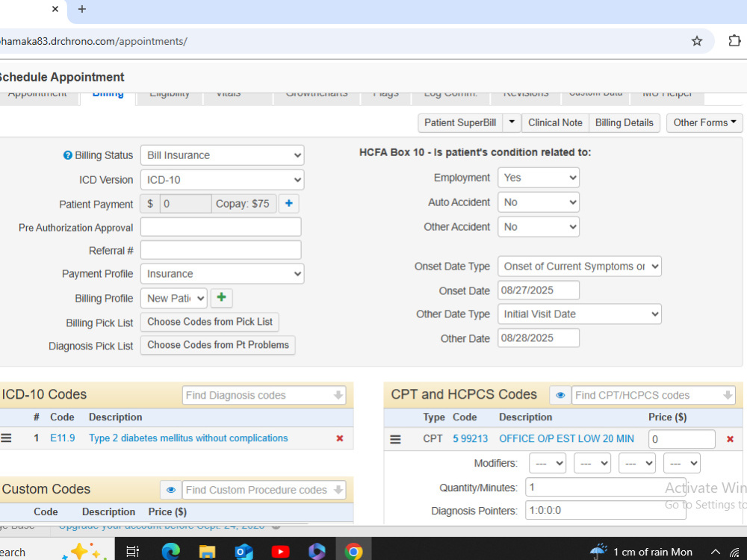Open the Billing Status dropdown
This screenshot has height=560, width=747.
click(223, 155)
